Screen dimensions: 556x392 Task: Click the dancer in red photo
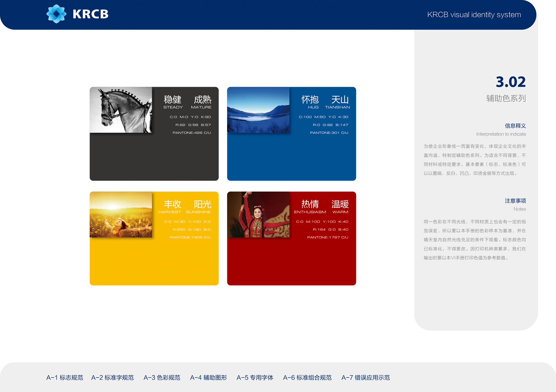[x=258, y=214]
